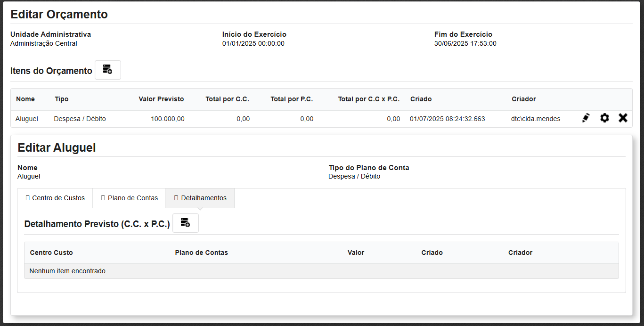Click the Nome column header

tap(25, 99)
